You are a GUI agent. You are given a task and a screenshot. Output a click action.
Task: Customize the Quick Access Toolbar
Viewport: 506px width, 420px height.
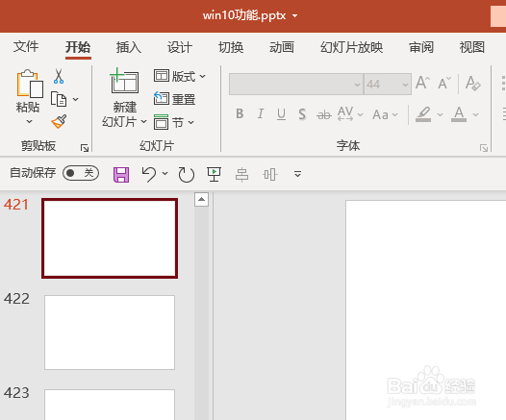coord(298,174)
